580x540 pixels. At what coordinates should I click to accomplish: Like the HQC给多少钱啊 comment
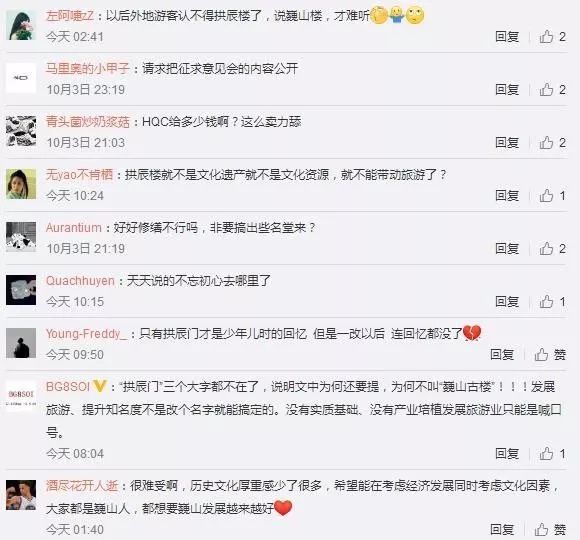tap(552, 142)
